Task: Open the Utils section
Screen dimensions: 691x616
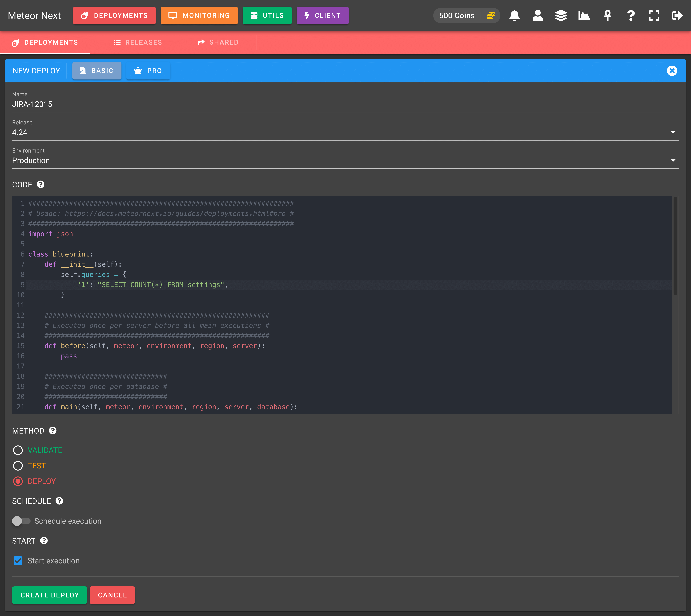Action: (267, 16)
